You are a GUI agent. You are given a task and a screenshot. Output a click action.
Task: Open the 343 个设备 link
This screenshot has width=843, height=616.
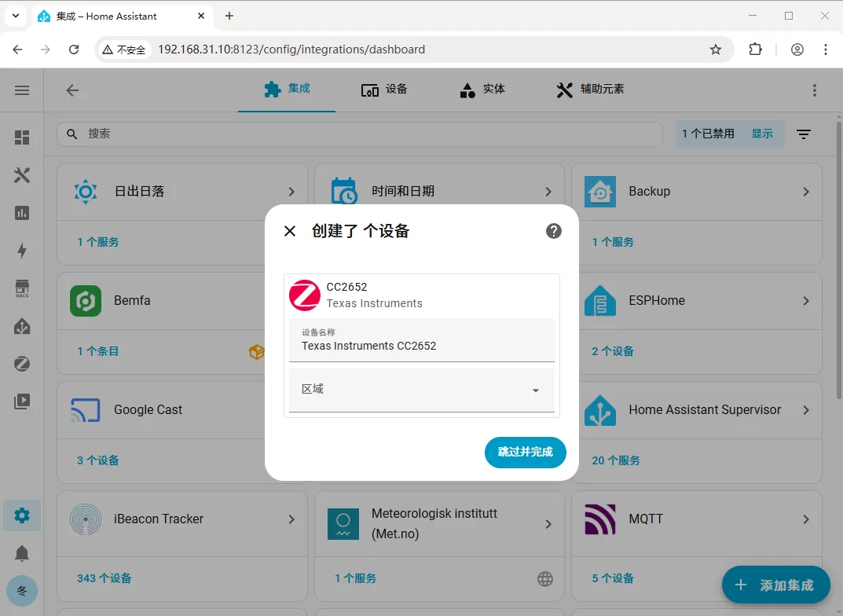coord(104,578)
